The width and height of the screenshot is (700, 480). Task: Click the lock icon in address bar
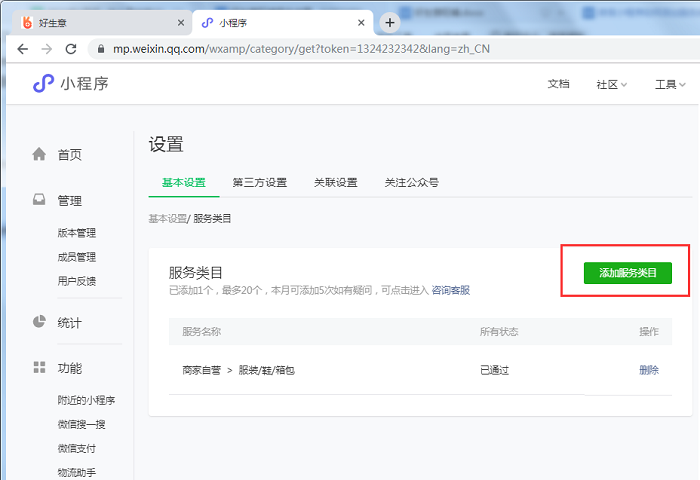(101, 49)
